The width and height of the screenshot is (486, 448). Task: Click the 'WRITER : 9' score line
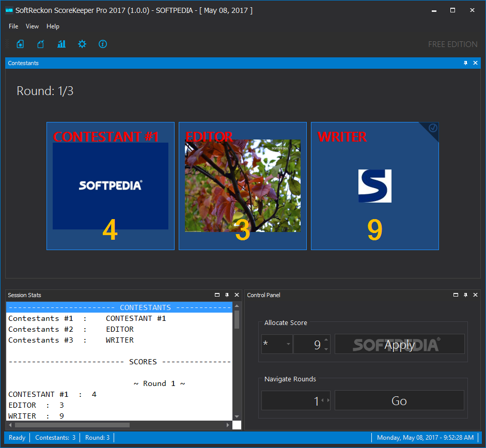coord(36,416)
